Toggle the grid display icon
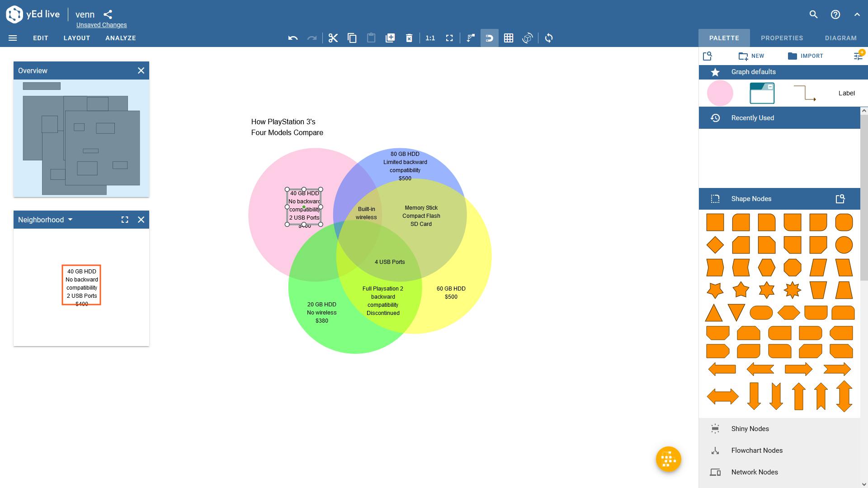Image resolution: width=868 pixels, height=488 pixels. point(509,38)
